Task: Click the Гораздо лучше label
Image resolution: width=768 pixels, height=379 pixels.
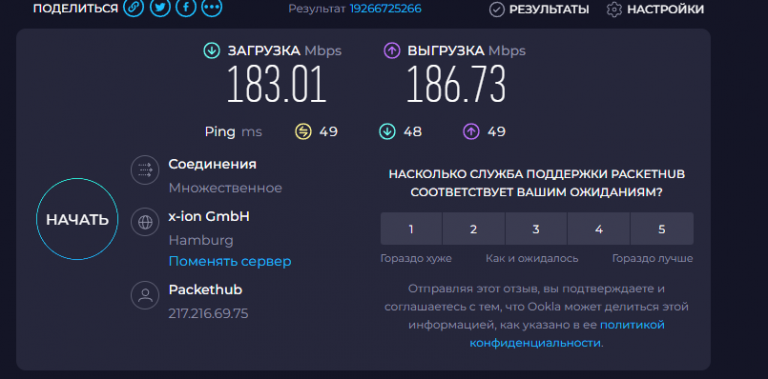Action: pyautogui.click(x=652, y=259)
